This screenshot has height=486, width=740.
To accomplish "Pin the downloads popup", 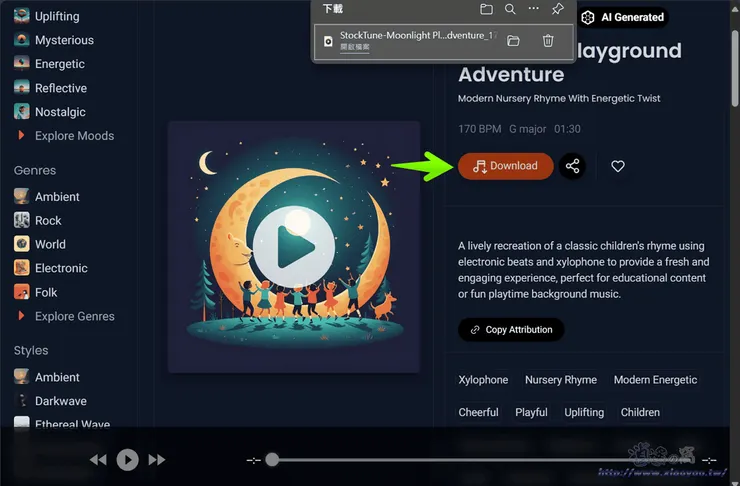I will click(558, 9).
